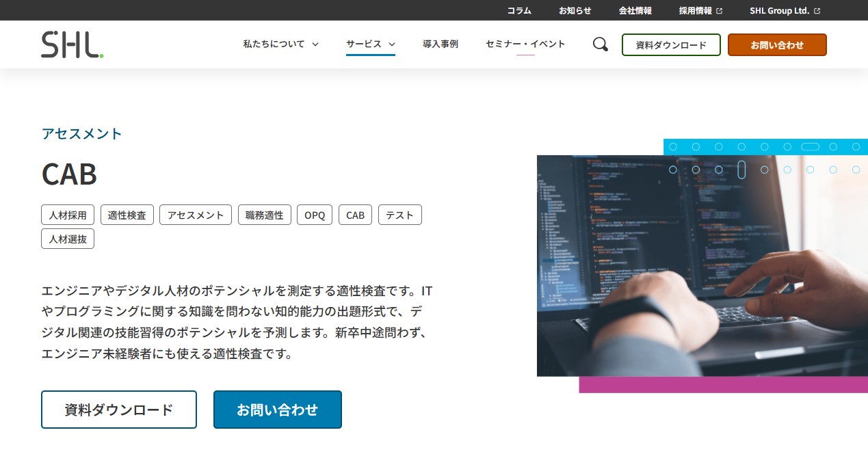Open the search magnifier icon
This screenshot has width=868, height=454.
point(600,44)
